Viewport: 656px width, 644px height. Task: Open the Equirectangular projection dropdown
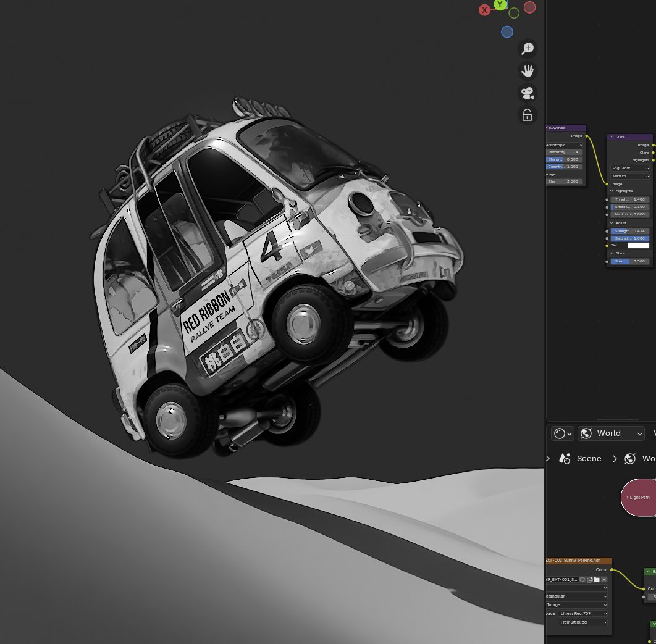click(x=576, y=596)
